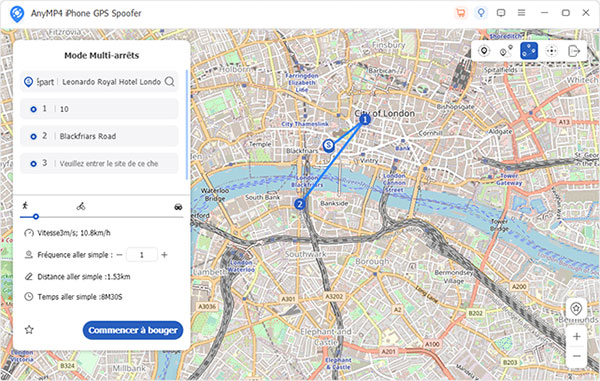
Task: Add route to favorites star
Action: pyautogui.click(x=29, y=330)
